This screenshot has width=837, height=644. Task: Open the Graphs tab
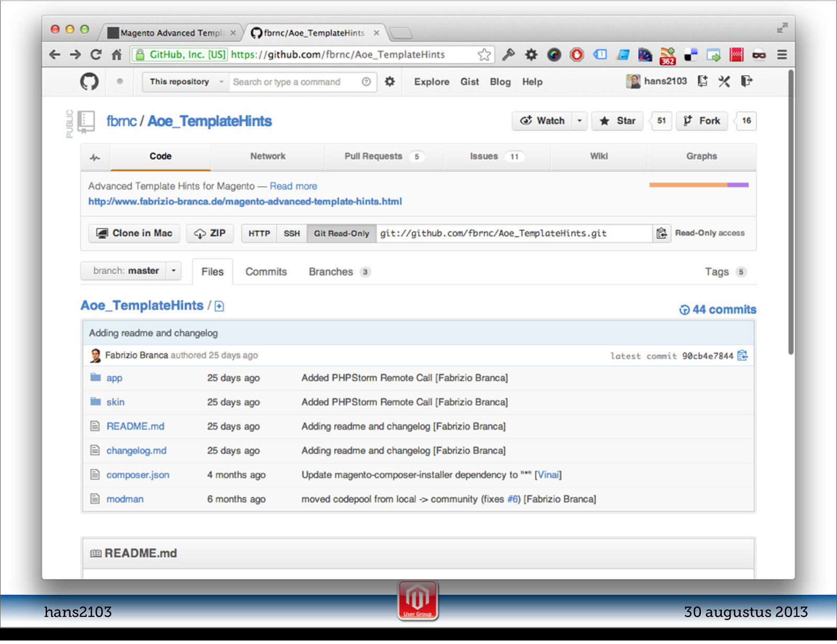pos(702,156)
